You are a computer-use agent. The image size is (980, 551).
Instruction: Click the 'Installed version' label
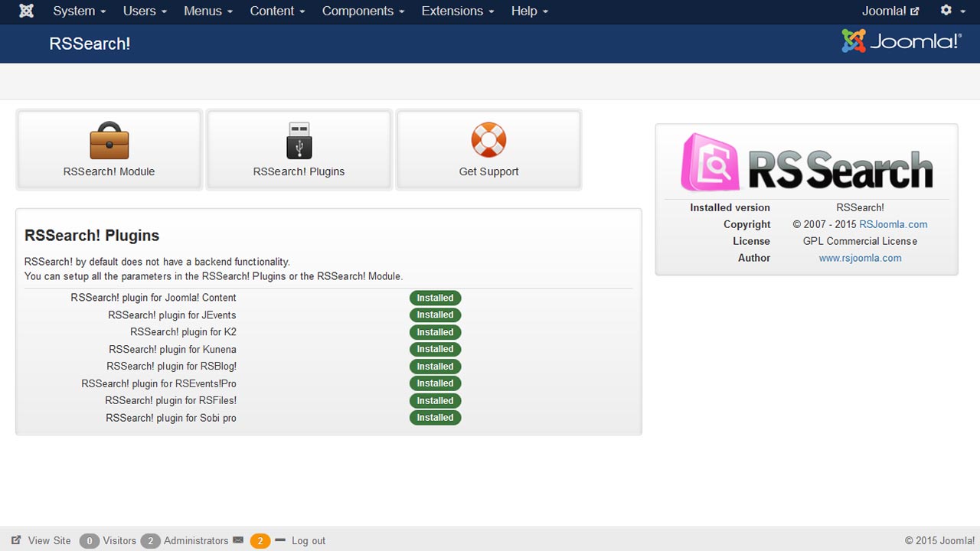click(x=730, y=207)
